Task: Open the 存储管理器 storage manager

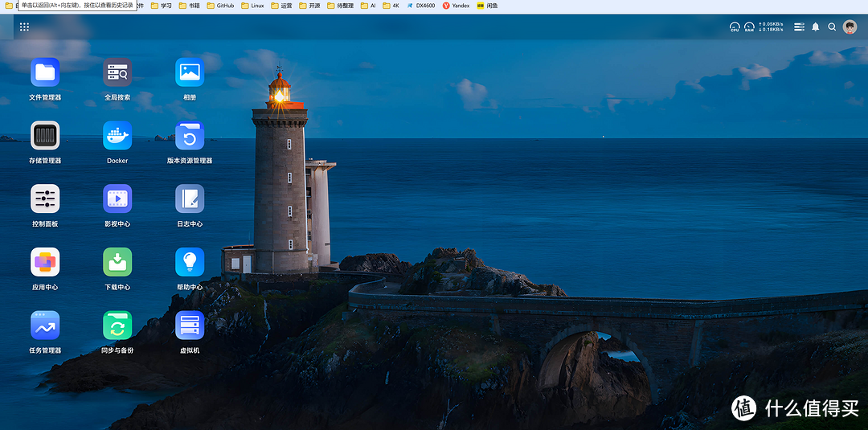Action: click(x=45, y=135)
